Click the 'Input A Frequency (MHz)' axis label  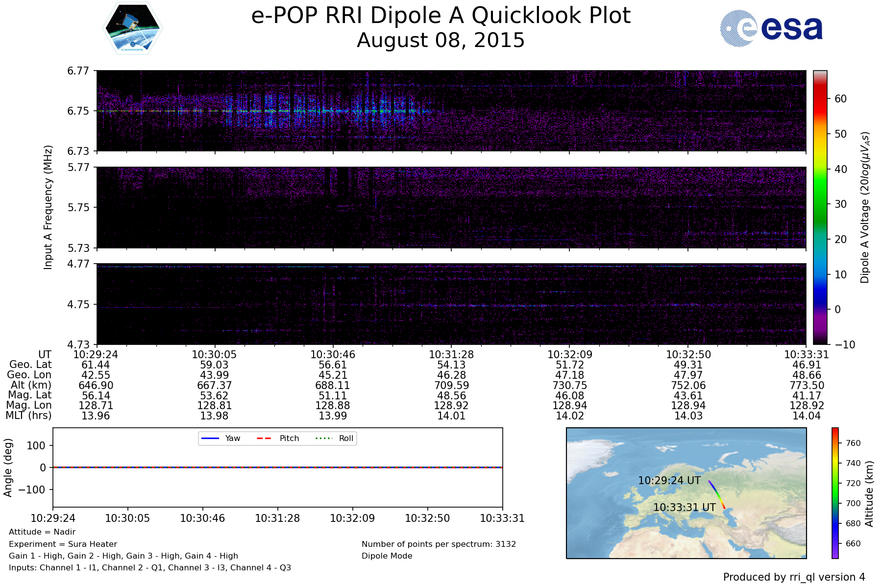(48, 207)
